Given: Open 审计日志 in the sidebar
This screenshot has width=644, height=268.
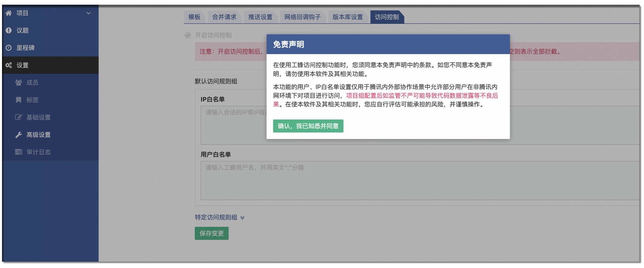Looking at the screenshot, I should click(x=51, y=152).
